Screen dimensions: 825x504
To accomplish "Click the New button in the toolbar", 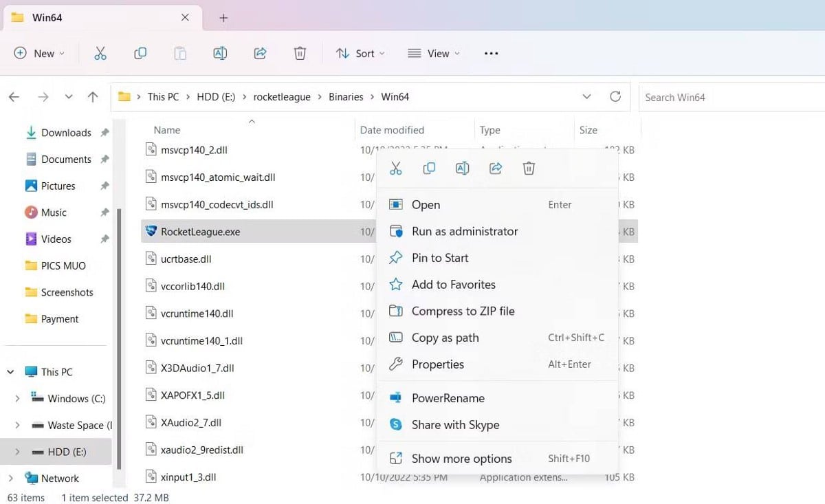I will pos(39,54).
